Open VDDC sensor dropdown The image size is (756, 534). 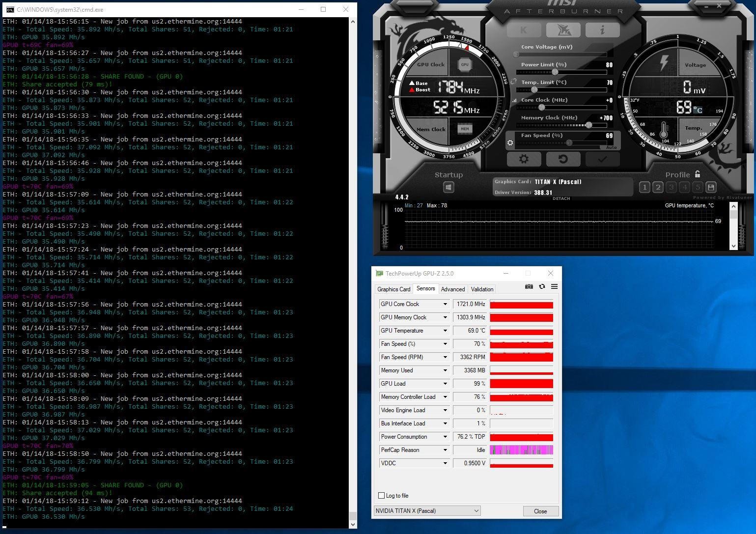445,463
